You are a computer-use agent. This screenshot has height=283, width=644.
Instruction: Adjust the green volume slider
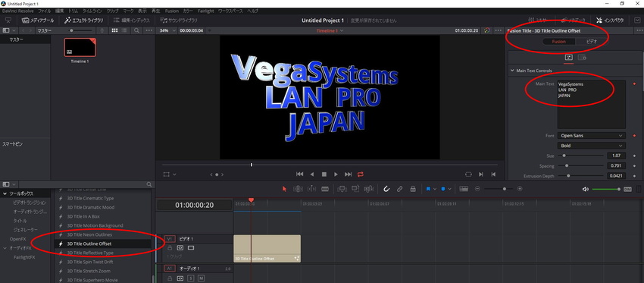606,189
